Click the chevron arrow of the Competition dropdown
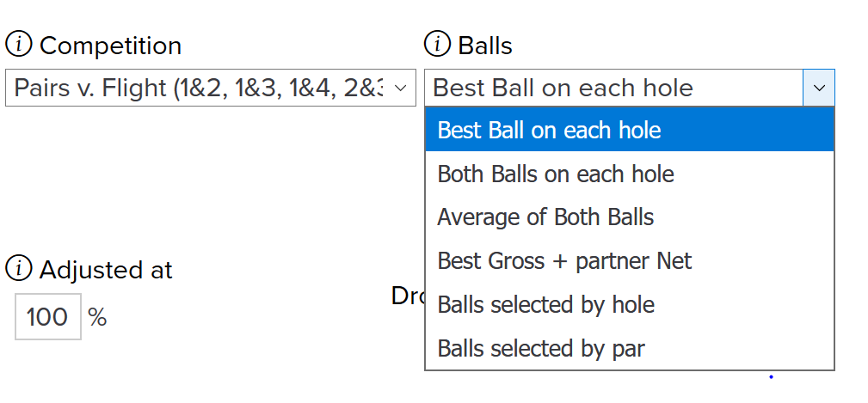The height and width of the screenshot is (403, 868). point(400,88)
